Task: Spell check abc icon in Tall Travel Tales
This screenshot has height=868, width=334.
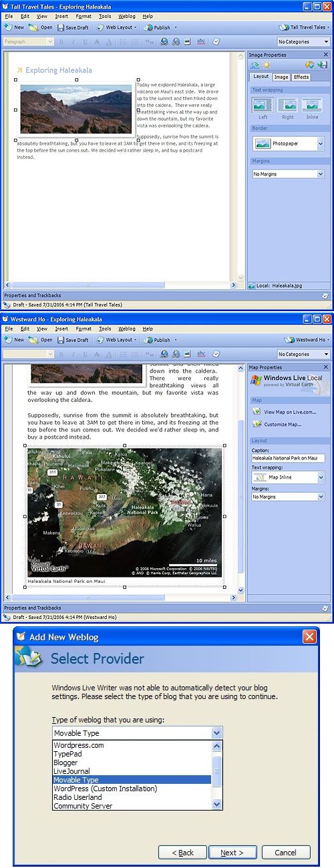Action: click(x=200, y=41)
